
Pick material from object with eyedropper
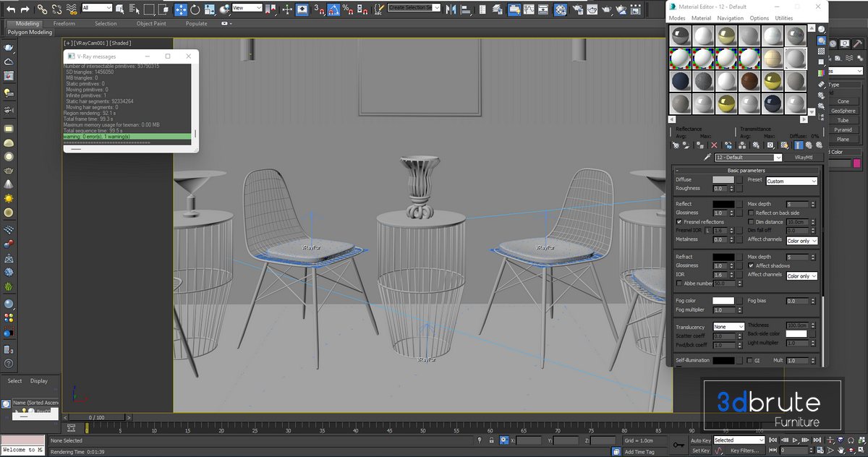(707, 158)
